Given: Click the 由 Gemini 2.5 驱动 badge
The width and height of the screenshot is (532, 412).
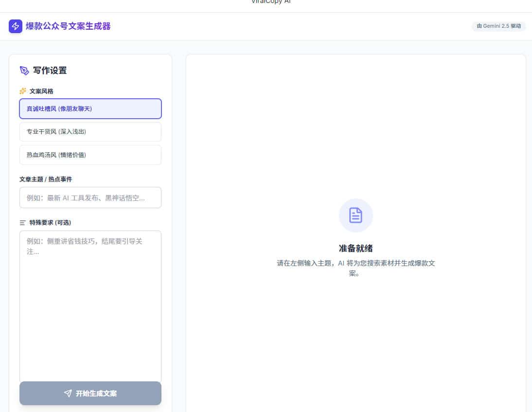Looking at the screenshot, I should 498,26.
